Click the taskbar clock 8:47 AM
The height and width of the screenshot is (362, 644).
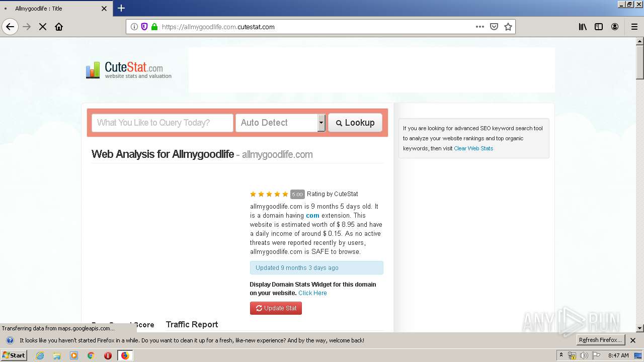tap(618, 355)
